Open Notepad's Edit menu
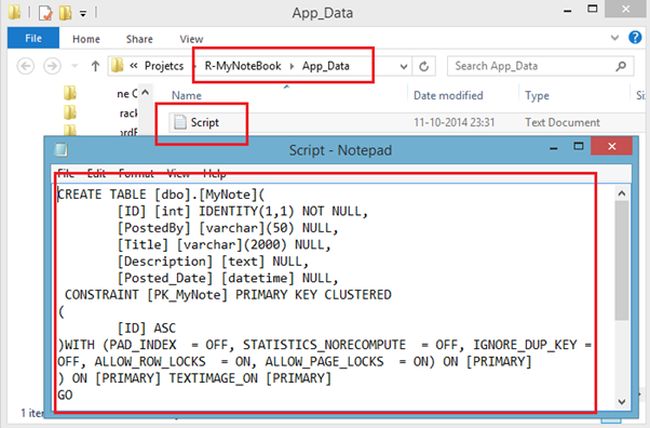Viewport: 650px width, 428px height. [x=96, y=173]
